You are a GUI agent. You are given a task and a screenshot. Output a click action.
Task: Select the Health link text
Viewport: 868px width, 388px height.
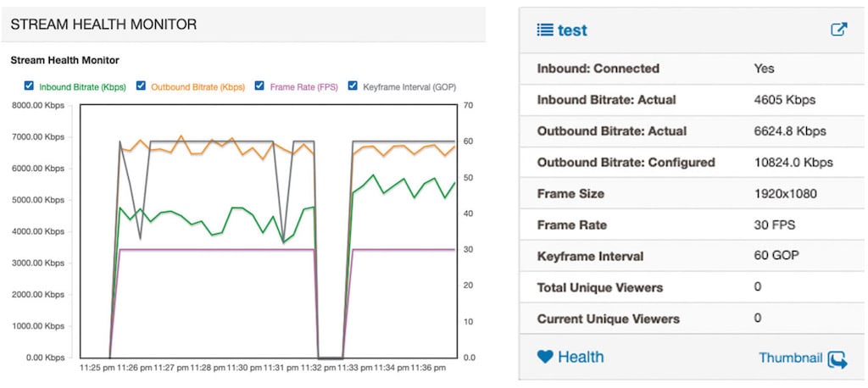coord(581,357)
